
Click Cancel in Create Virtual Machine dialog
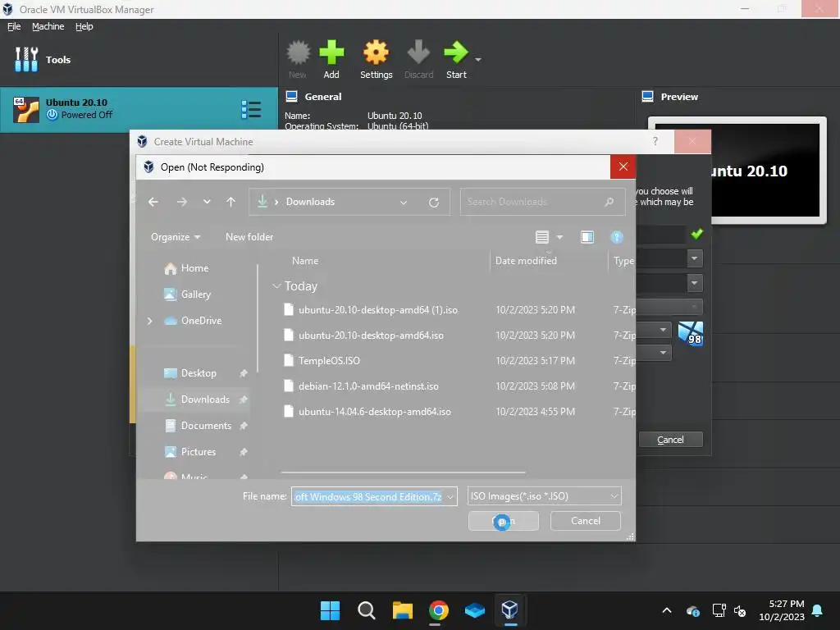click(x=670, y=440)
